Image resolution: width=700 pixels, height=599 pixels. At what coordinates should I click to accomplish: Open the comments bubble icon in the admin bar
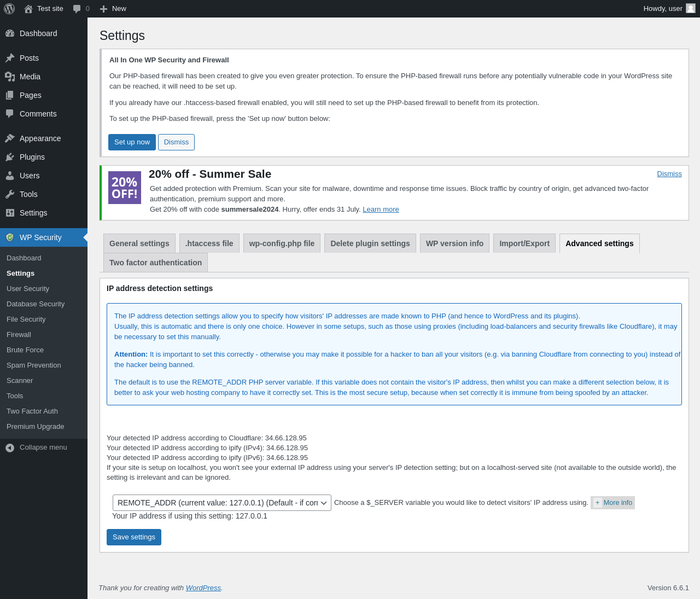click(77, 9)
